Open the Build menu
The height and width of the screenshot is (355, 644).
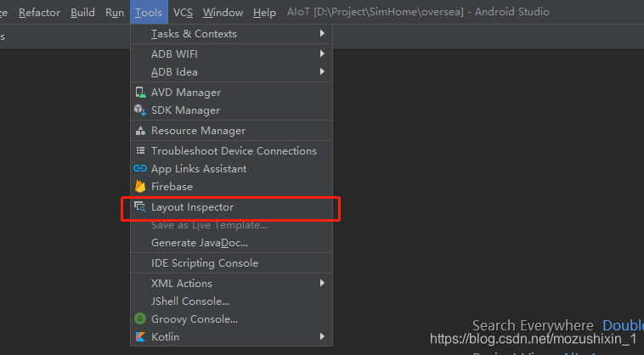click(82, 12)
